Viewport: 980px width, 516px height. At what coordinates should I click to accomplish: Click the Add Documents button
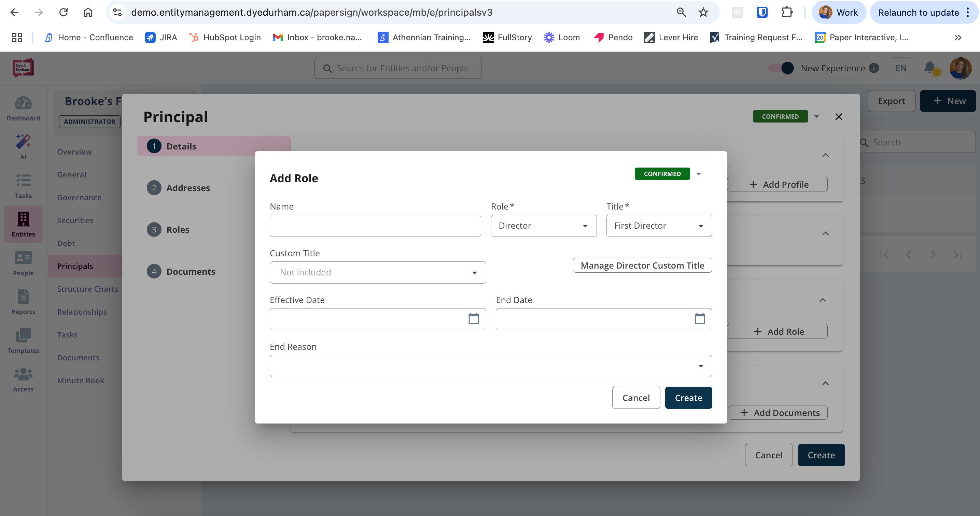click(778, 413)
